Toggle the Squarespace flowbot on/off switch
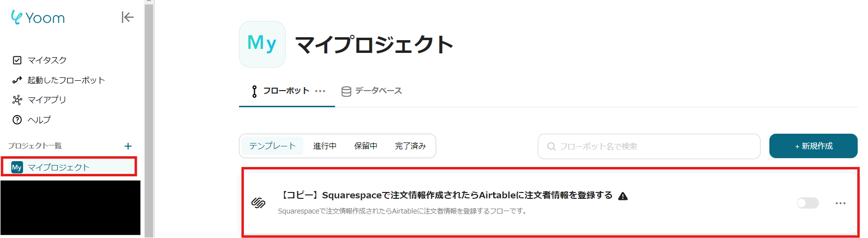 [x=808, y=203]
